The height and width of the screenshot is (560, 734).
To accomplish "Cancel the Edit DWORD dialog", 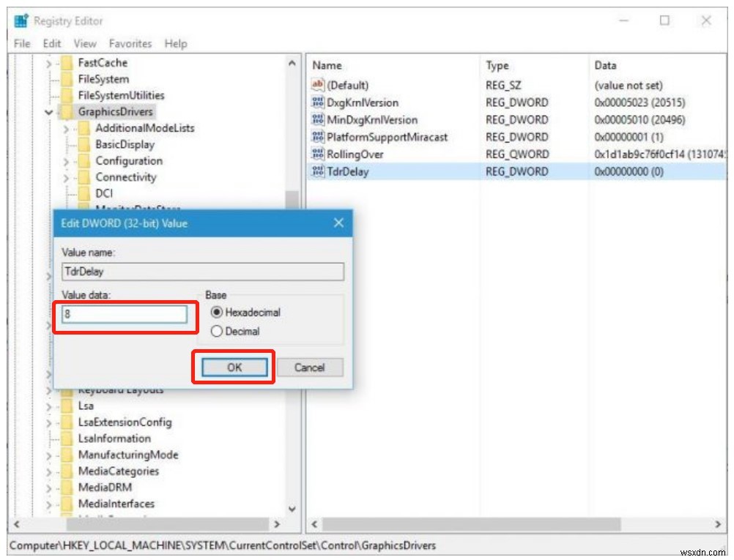I will tap(309, 367).
